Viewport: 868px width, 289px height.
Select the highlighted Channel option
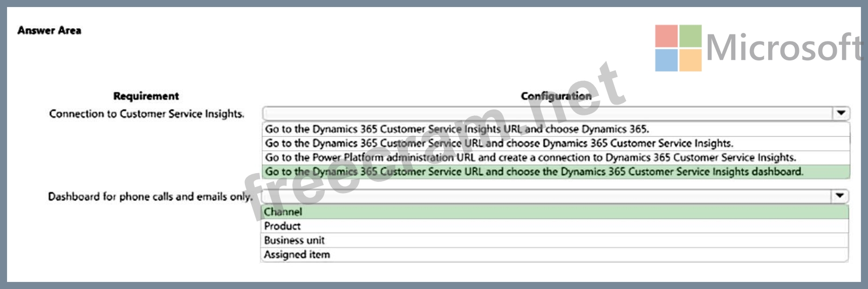click(283, 212)
